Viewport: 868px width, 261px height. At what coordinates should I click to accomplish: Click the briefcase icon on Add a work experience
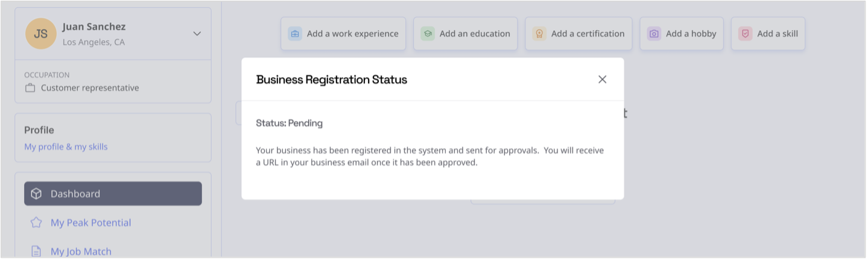(295, 34)
